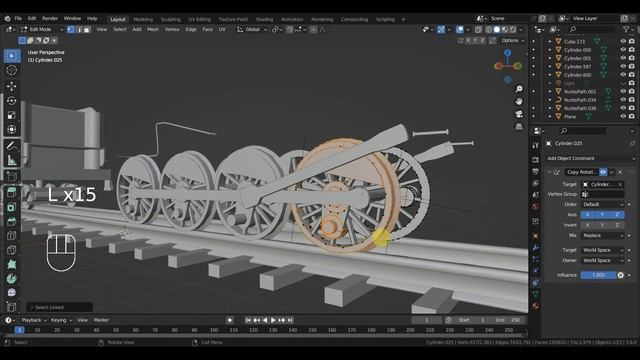Open the Owner World Space dropdown
Screen dimensions: 640x360
602,260
